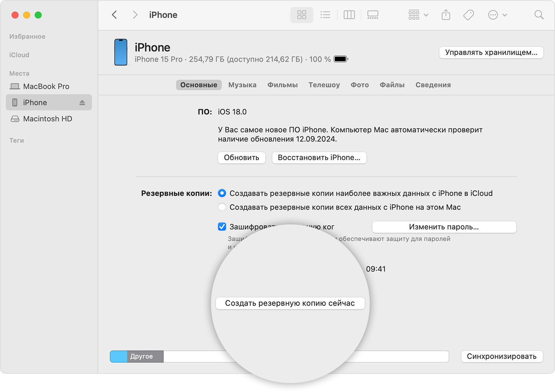Switch to column view
This screenshot has width=555, height=392.
click(x=349, y=15)
